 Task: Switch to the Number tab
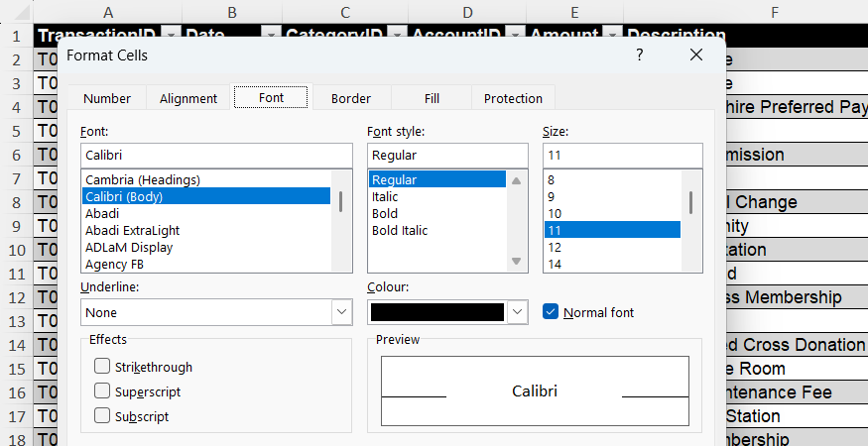click(x=107, y=98)
